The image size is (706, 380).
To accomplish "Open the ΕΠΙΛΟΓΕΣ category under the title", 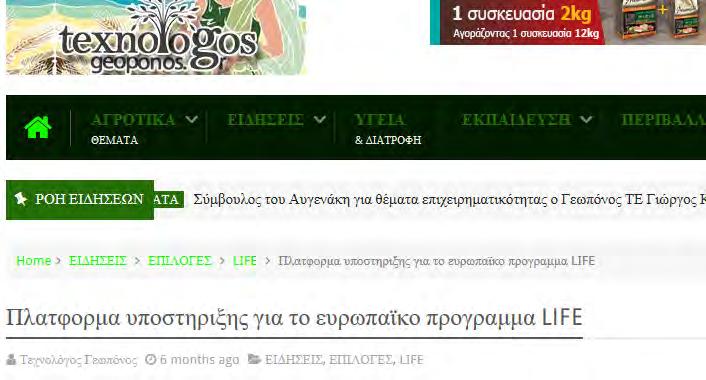I will point(361,360).
